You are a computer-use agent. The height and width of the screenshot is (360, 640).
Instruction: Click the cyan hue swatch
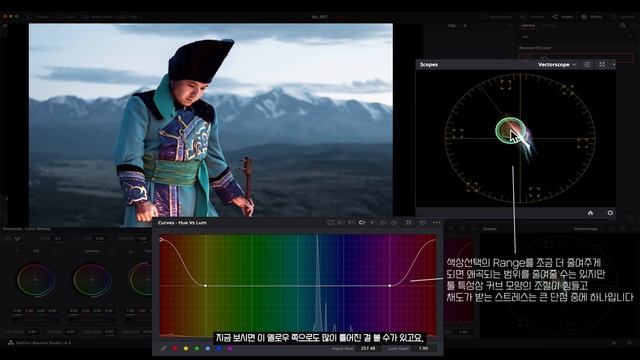tap(208, 349)
